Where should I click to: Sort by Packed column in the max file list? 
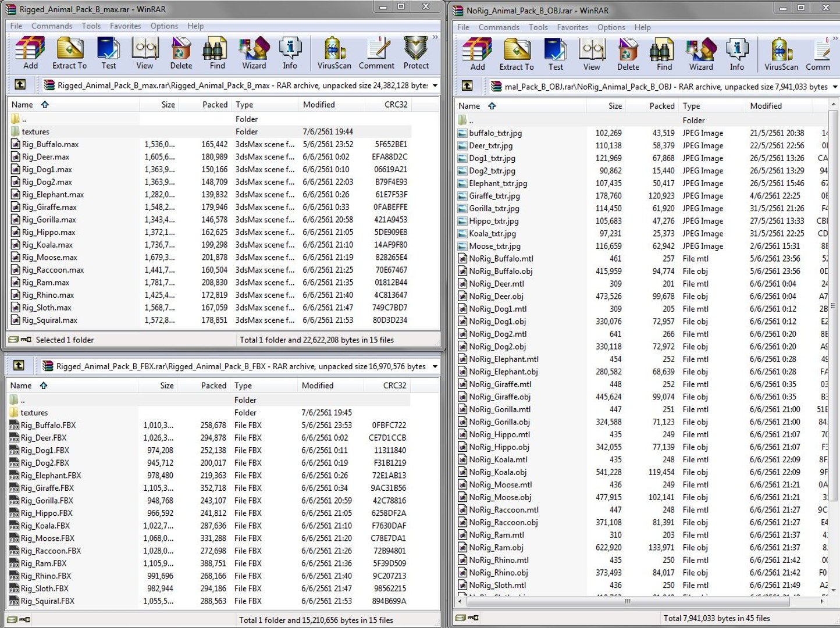click(x=215, y=105)
